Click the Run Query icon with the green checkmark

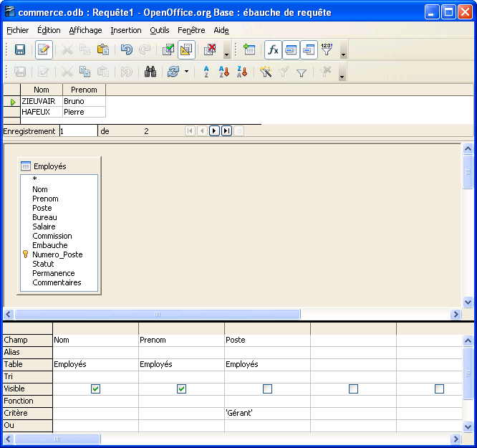click(168, 49)
